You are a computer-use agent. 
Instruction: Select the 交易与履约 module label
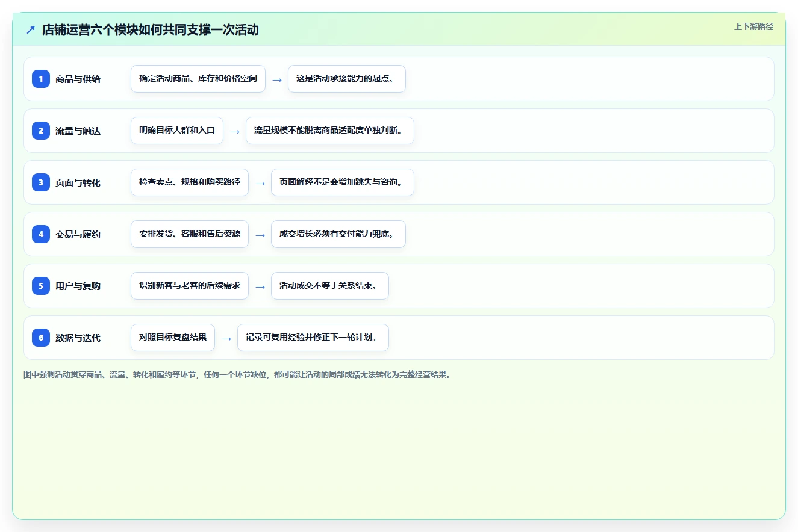pyautogui.click(x=78, y=234)
